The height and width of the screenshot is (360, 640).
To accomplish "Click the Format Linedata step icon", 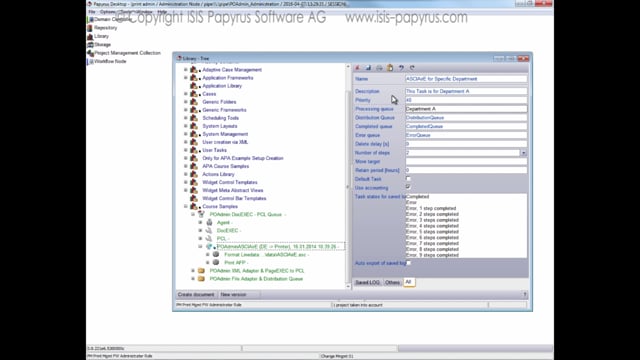I will (x=216, y=255).
